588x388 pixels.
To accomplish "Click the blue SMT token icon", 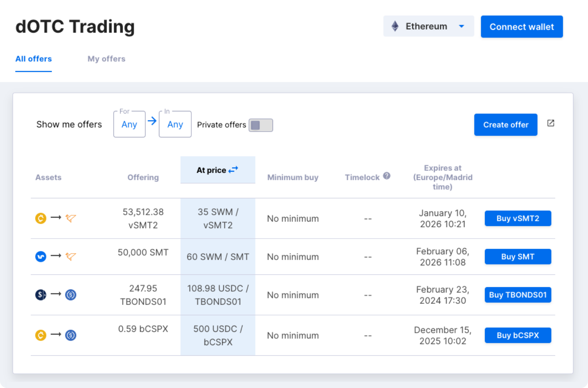I will pyautogui.click(x=40, y=256).
